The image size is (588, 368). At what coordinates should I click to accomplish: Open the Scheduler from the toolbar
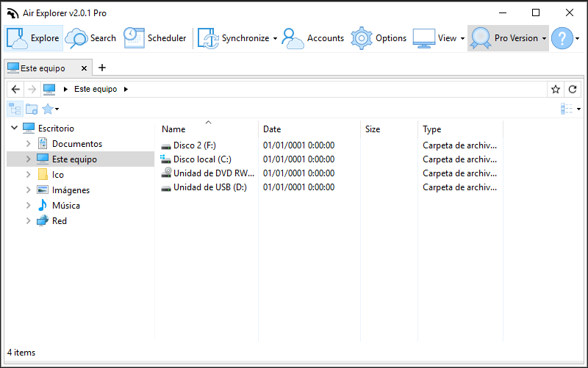coord(154,38)
